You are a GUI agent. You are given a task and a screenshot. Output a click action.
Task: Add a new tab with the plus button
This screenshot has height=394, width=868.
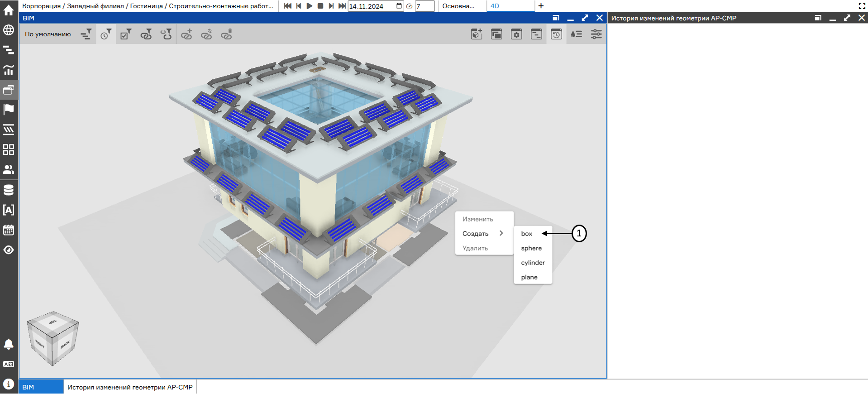541,6
